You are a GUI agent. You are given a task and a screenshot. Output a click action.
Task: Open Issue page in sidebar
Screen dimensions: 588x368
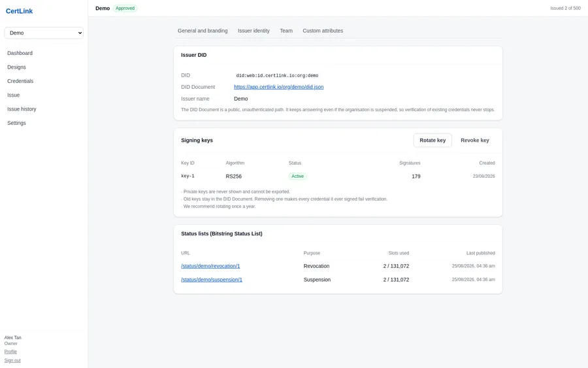(14, 95)
